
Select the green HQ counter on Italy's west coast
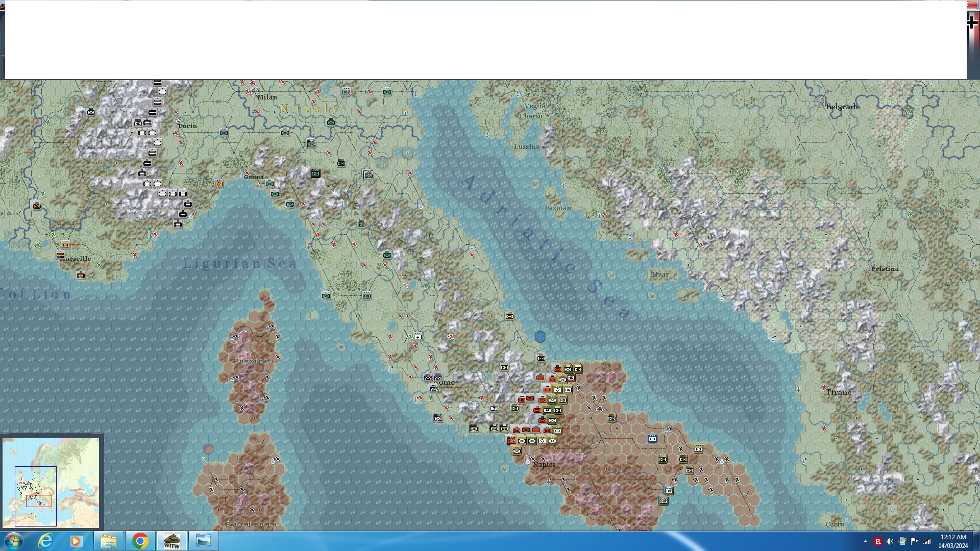point(366,296)
